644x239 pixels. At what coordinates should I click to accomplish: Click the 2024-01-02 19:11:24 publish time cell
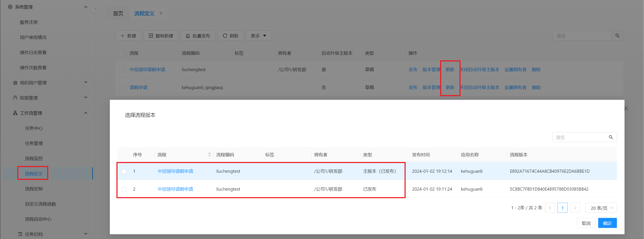tap(432, 189)
